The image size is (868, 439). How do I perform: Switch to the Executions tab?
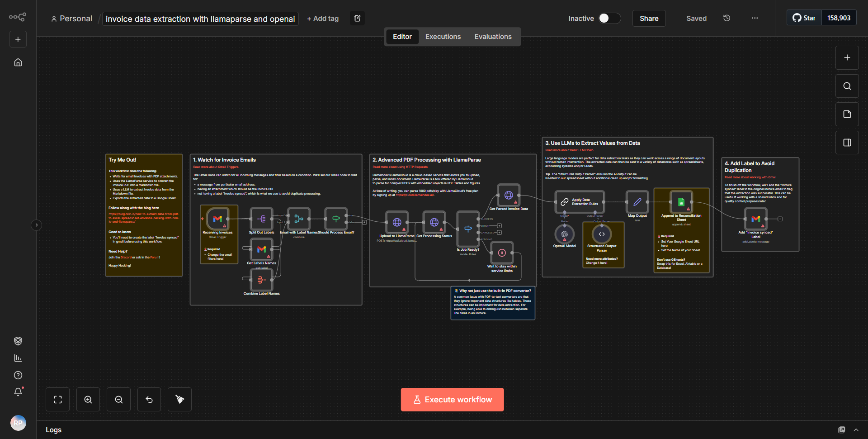[443, 36]
